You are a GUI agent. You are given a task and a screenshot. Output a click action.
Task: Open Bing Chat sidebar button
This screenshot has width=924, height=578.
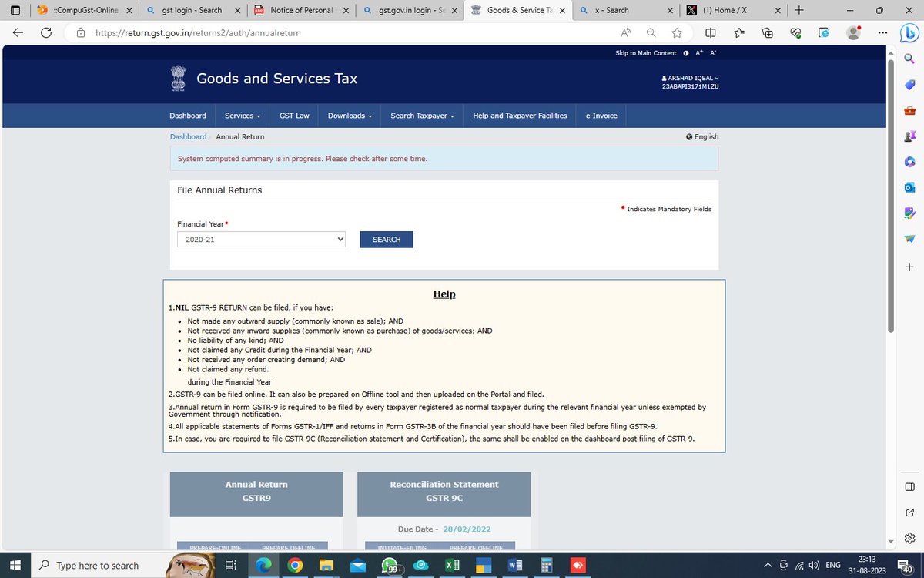pos(909,33)
